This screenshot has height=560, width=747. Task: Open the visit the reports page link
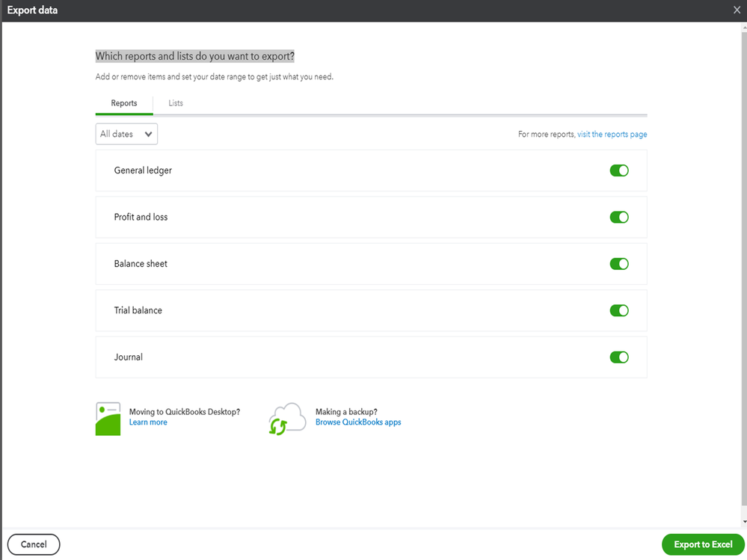612,135
